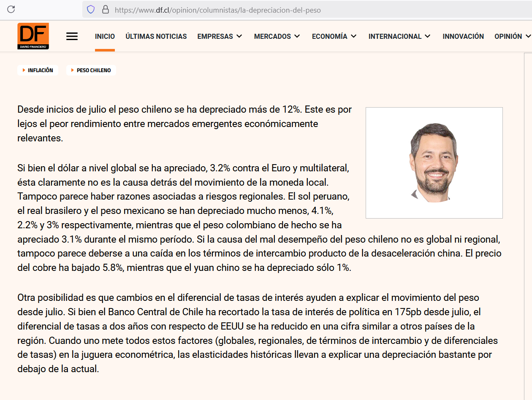
Task: Click the paragraph starting "Otra posibilidad es que cambios"
Action: [258, 333]
